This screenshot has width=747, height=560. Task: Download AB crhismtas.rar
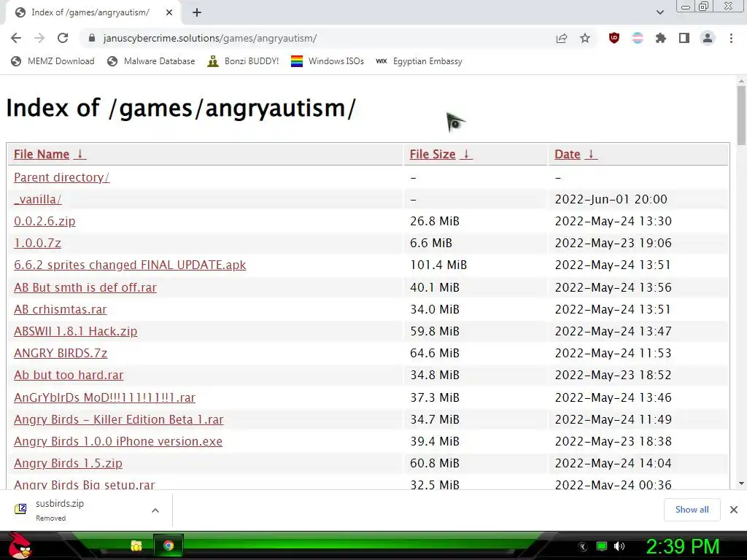click(x=61, y=309)
